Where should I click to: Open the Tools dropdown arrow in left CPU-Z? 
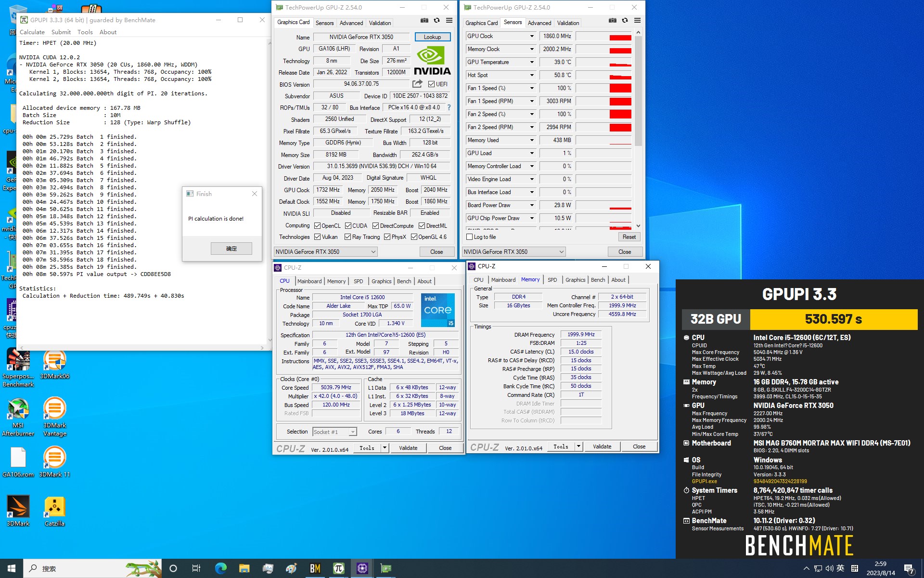pyautogui.click(x=385, y=448)
